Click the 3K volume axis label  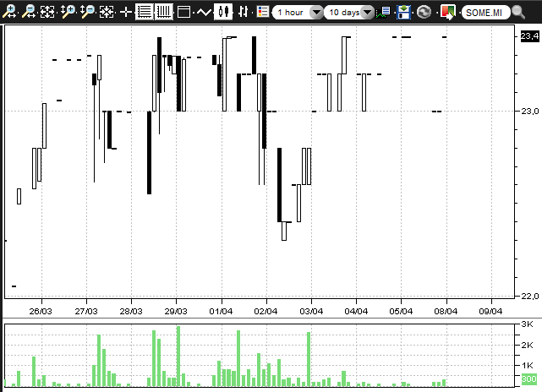(527, 324)
